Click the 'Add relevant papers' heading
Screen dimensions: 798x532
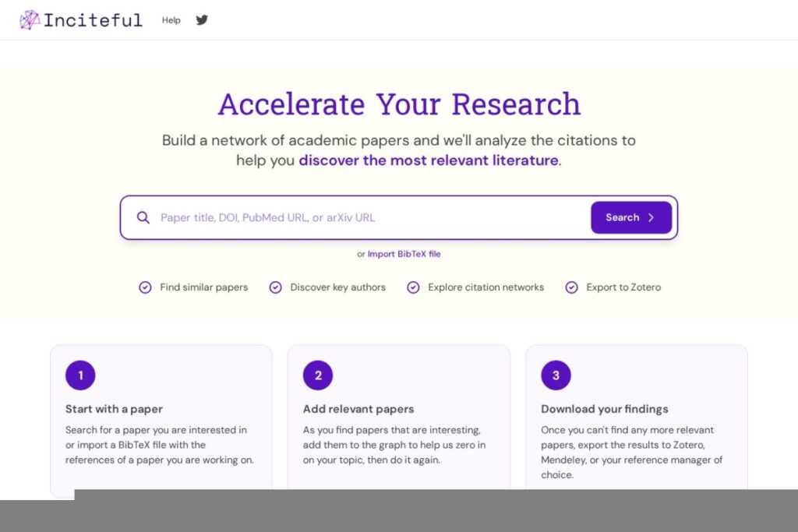coord(358,409)
